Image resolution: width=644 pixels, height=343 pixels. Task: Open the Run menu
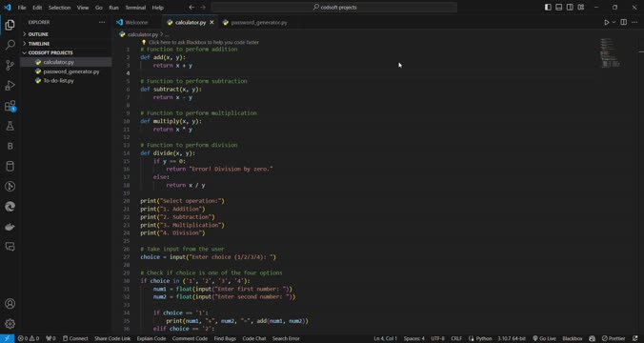tap(113, 8)
